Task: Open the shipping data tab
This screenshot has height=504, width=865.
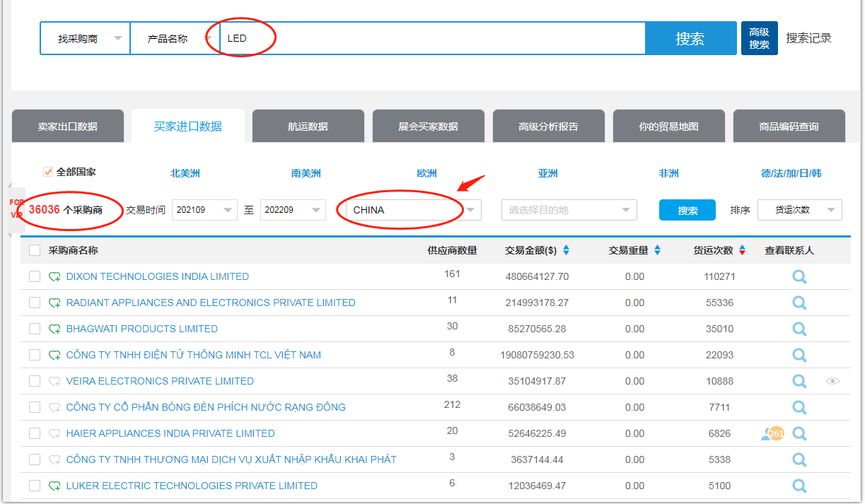Action: (308, 127)
